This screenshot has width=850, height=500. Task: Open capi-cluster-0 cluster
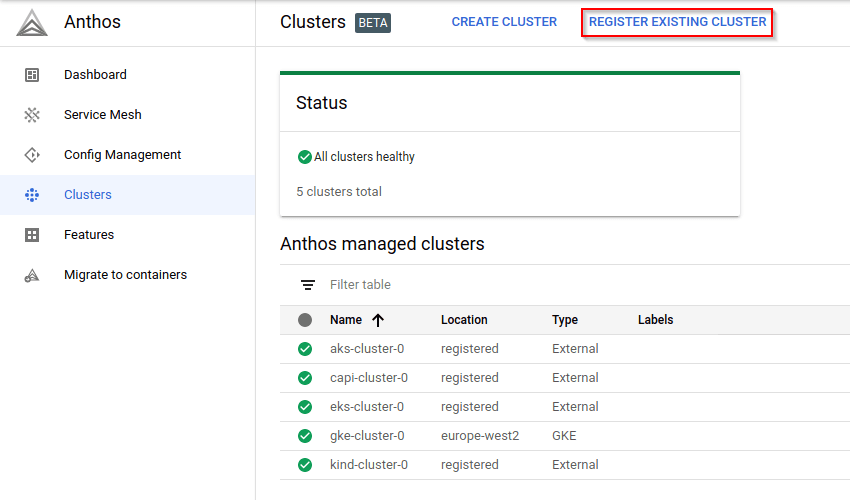coord(369,378)
